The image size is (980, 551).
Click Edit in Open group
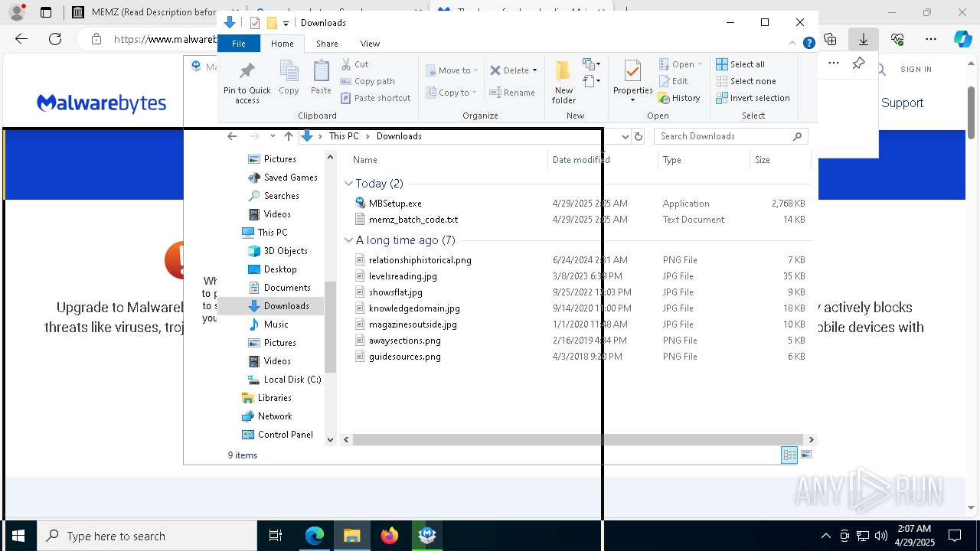(673, 81)
